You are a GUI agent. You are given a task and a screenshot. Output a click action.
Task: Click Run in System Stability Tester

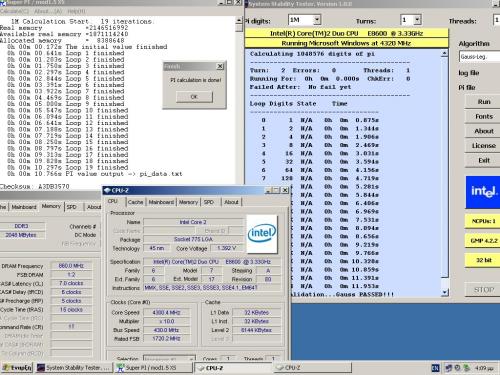(x=483, y=102)
